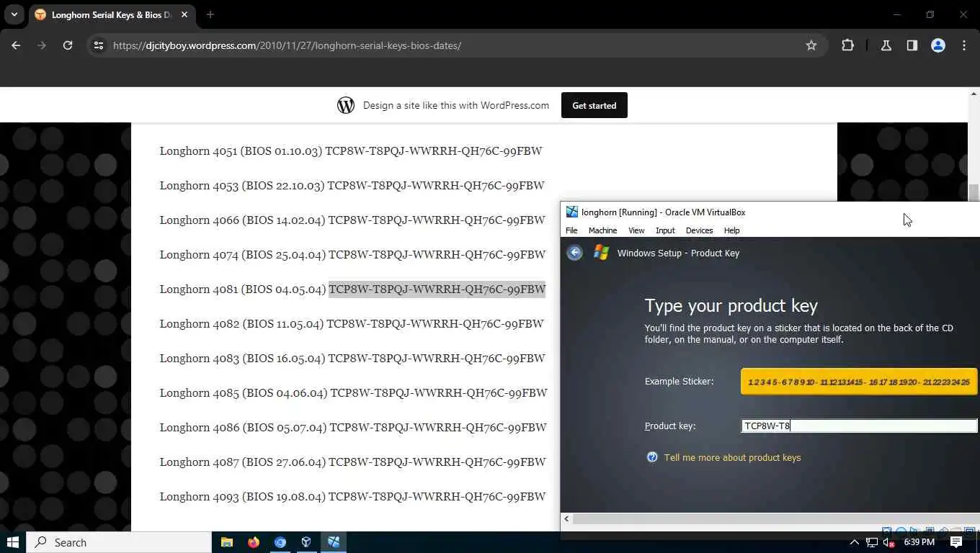Select the running VM taskbar icon
This screenshot has width=980, height=553.
[x=334, y=542]
